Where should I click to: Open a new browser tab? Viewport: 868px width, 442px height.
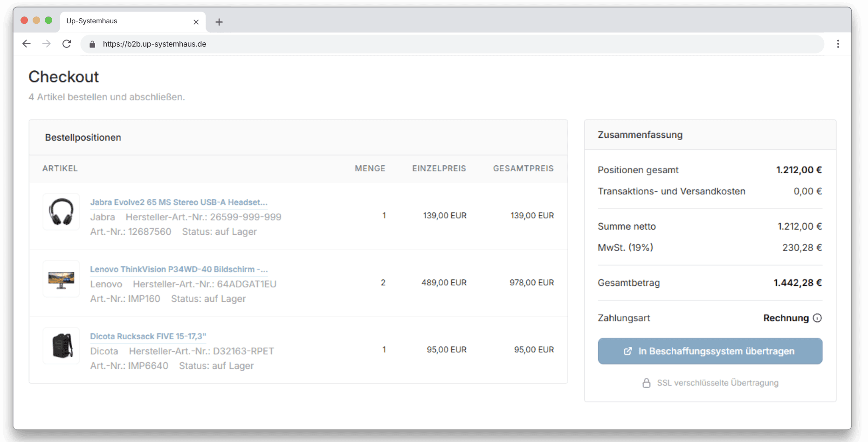(x=219, y=22)
